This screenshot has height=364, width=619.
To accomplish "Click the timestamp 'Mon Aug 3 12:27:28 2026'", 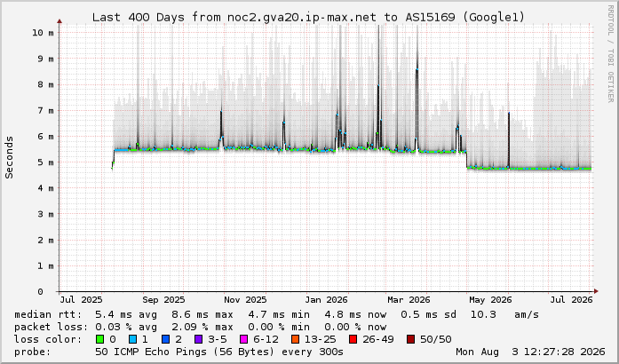I will [x=530, y=352].
